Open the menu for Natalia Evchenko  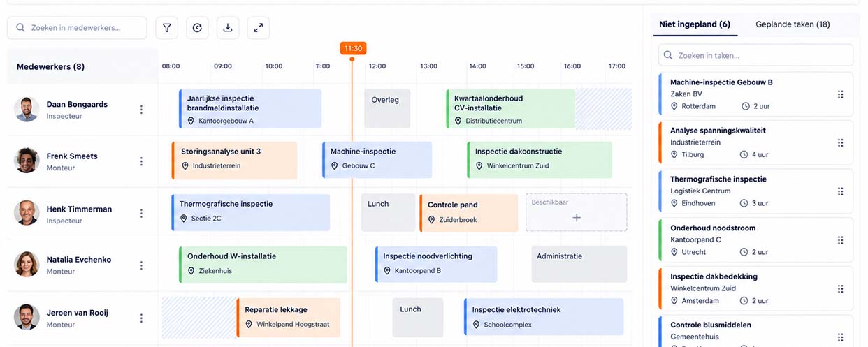click(141, 265)
